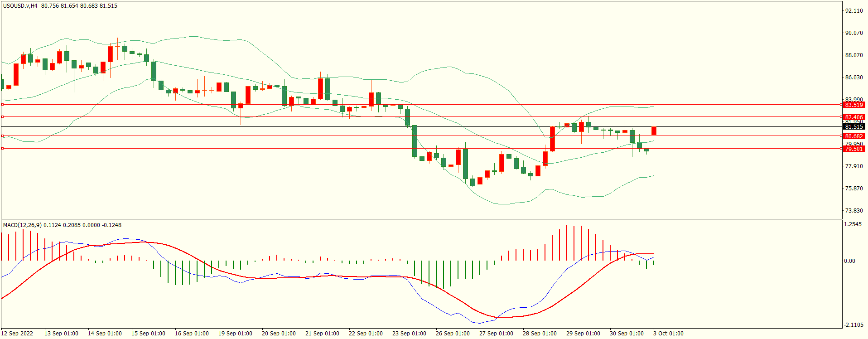Click the red 83.519 price level label
Screen dimensions: 868x339
854,105
